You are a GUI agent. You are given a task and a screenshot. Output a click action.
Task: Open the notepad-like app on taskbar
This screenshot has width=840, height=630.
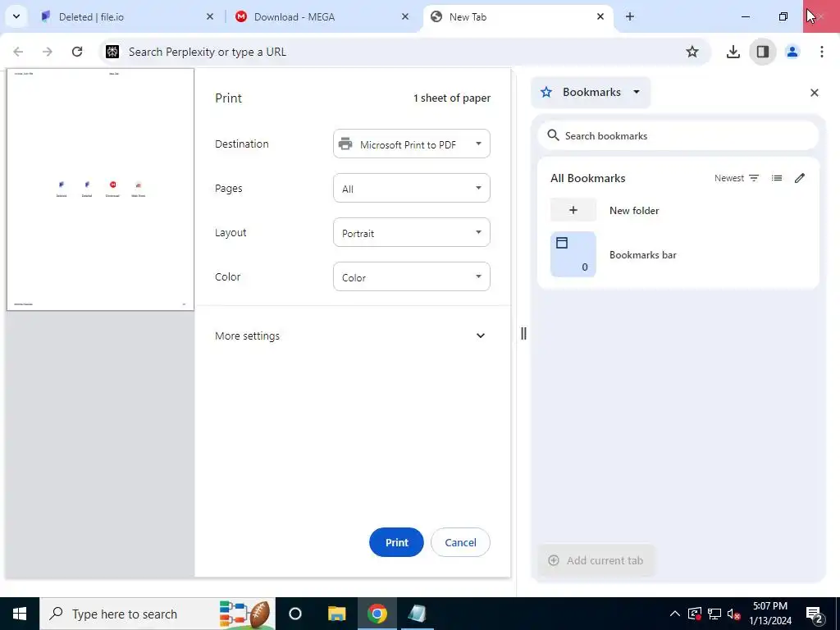click(x=418, y=614)
